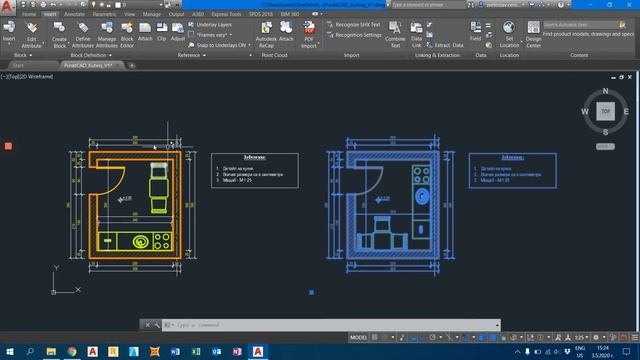Open workspace switching gear in status bar
This screenshot has width=640, height=360.
[x=596, y=338]
